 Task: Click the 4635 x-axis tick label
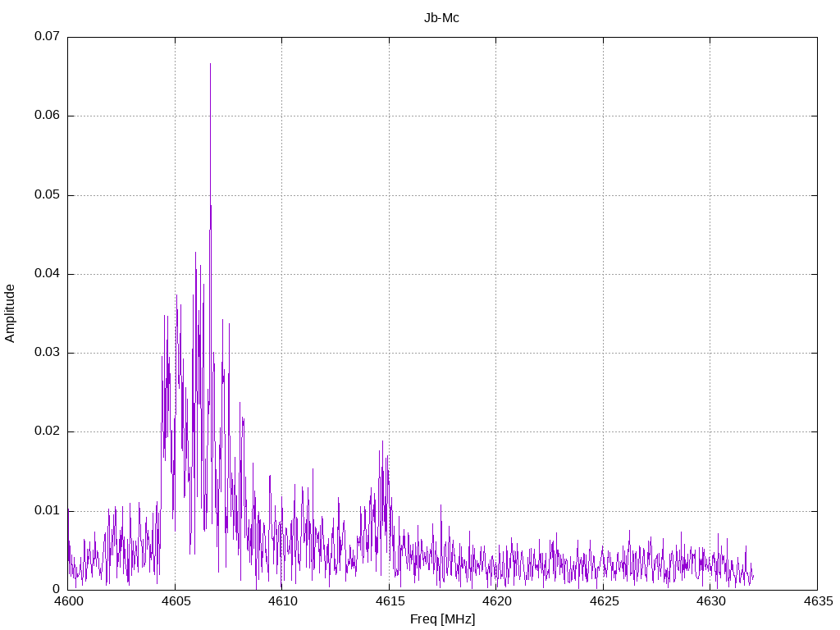(x=817, y=602)
